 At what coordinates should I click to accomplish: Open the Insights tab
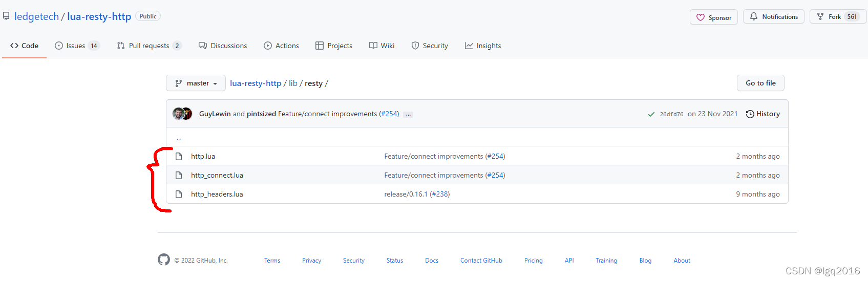point(483,46)
